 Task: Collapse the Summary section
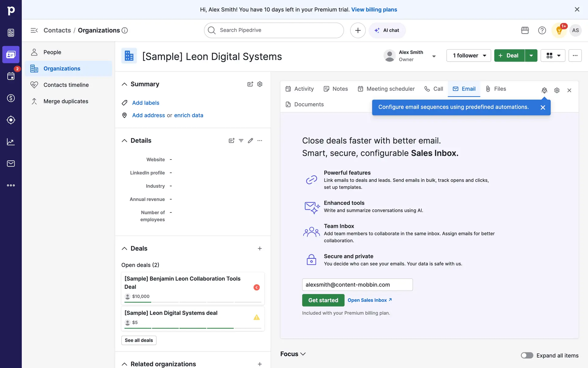coord(124,84)
